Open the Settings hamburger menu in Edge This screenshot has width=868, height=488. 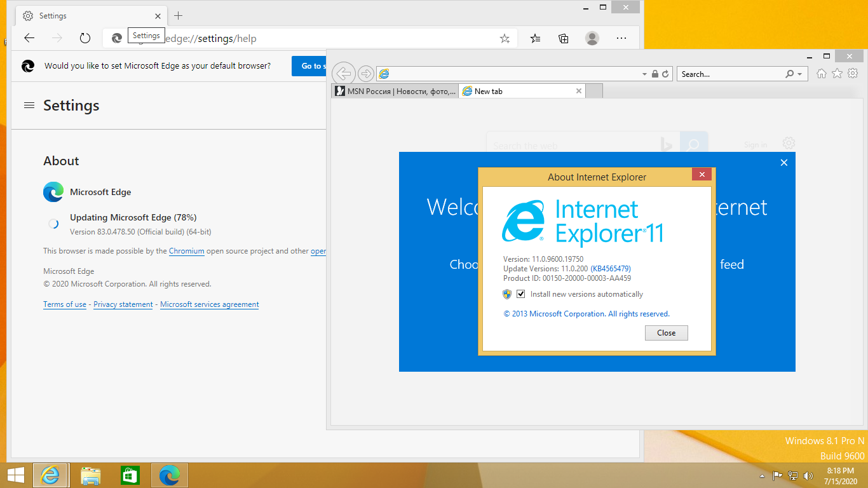(x=29, y=105)
